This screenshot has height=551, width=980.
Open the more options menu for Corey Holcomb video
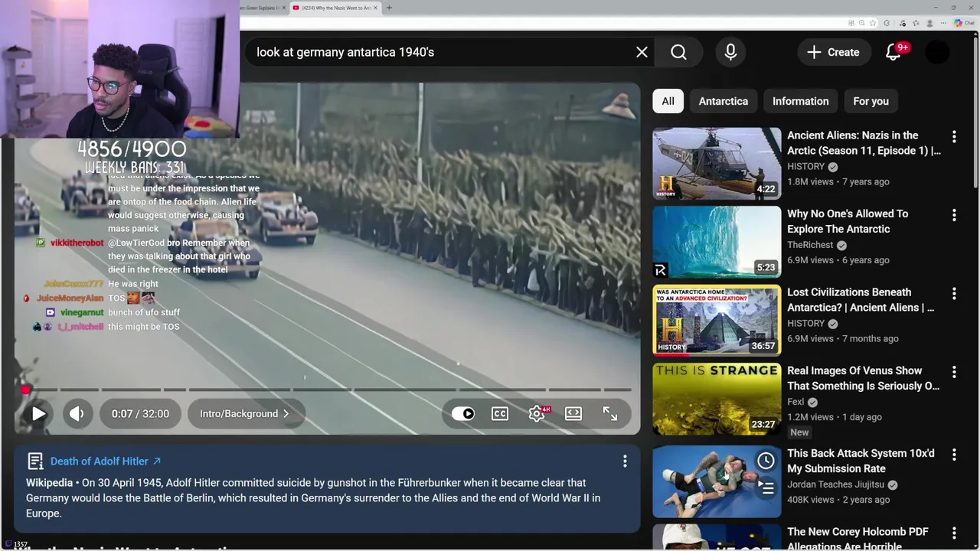pos(954,533)
